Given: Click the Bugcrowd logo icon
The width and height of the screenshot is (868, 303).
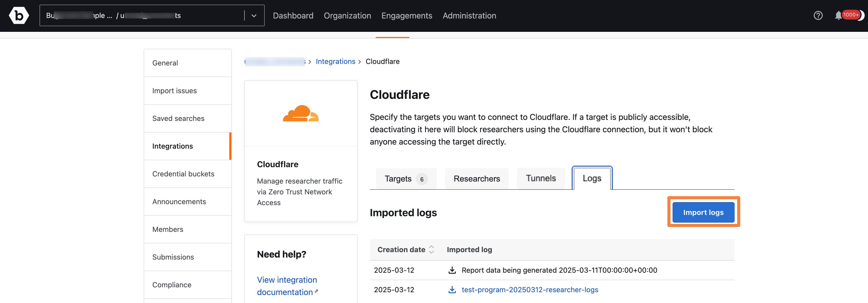Looking at the screenshot, I should [x=19, y=15].
